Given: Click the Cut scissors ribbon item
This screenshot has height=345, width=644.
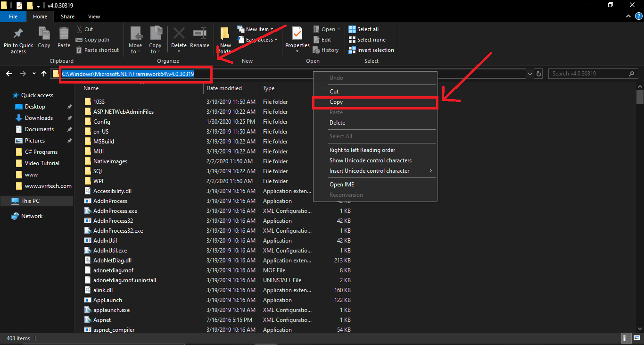Looking at the screenshot, I should pos(84,29).
